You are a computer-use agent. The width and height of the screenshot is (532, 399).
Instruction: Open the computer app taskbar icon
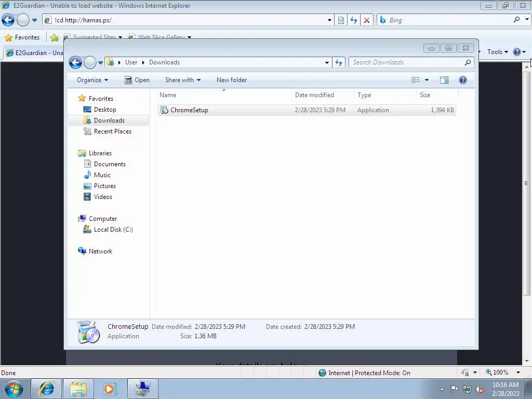(x=142, y=389)
